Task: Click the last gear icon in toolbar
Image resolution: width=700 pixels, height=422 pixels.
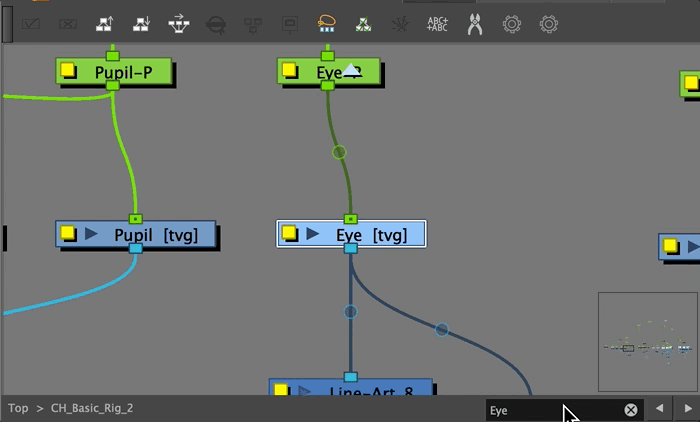Action: pyautogui.click(x=548, y=24)
